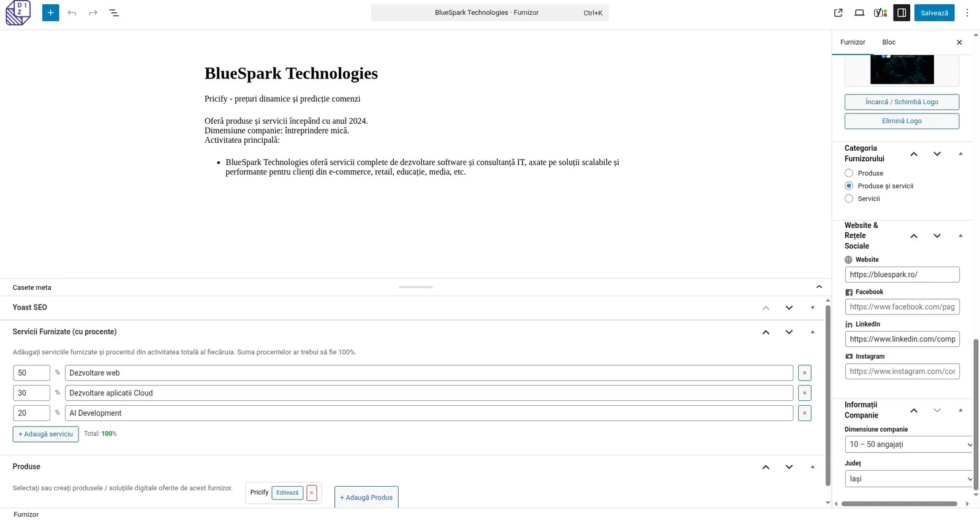
Task: Open the editor options menu
Action: [x=967, y=13]
